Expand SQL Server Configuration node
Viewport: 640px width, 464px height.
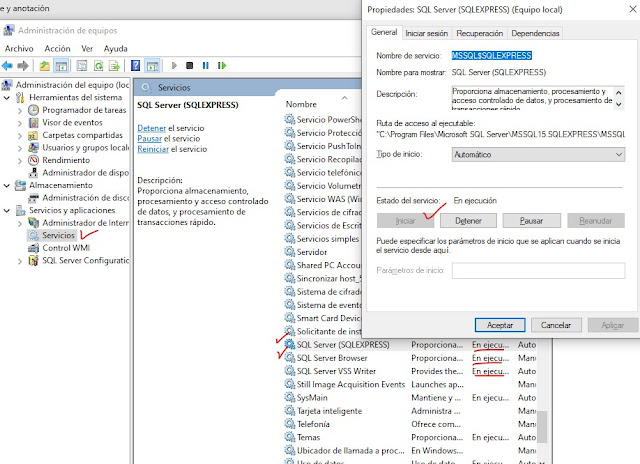20,261
